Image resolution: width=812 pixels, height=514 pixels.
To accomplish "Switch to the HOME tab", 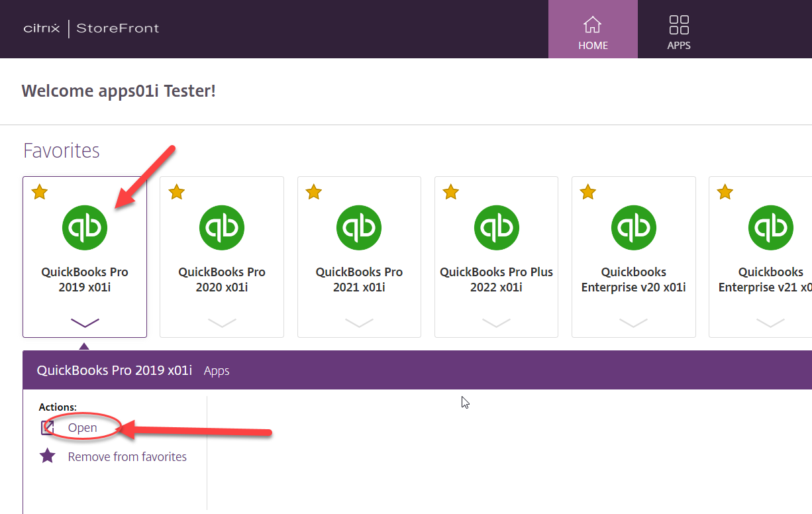I will pyautogui.click(x=593, y=29).
